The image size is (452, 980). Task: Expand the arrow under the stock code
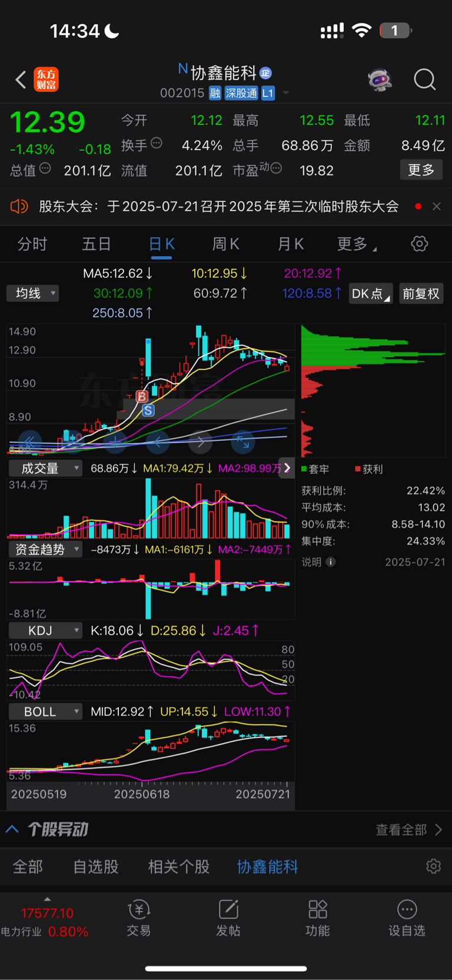pyautogui.click(x=286, y=93)
